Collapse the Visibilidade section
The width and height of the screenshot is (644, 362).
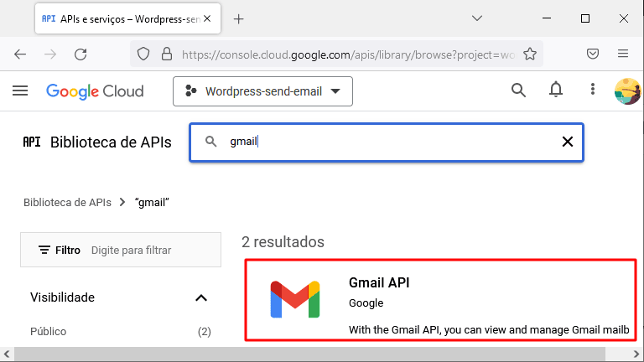click(x=201, y=298)
